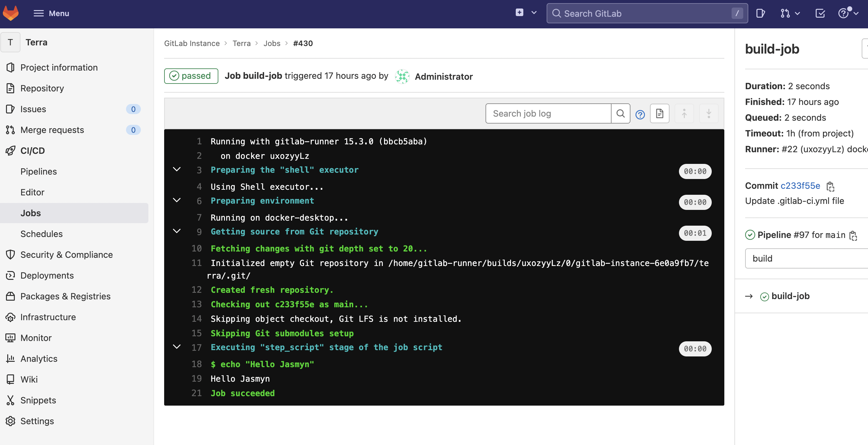Image resolution: width=868 pixels, height=445 pixels.
Task: Open the Terra project breadcrumb
Action: pyautogui.click(x=241, y=43)
